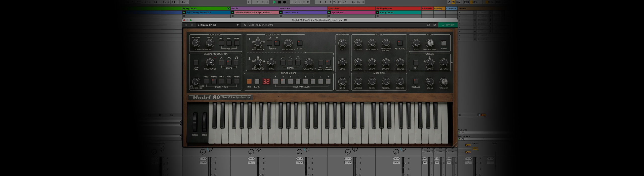Select sawtooth shape for Oscillator 2
The height and width of the screenshot is (176, 644).
283,62
